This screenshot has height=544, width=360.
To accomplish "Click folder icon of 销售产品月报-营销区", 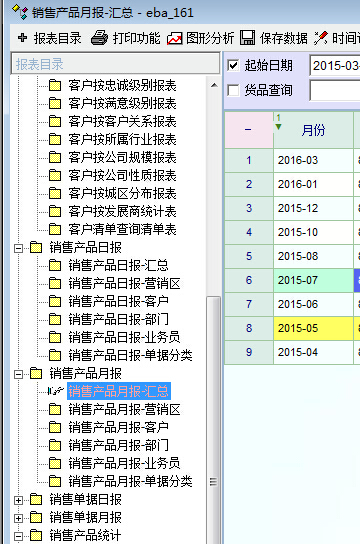I will point(55,409).
